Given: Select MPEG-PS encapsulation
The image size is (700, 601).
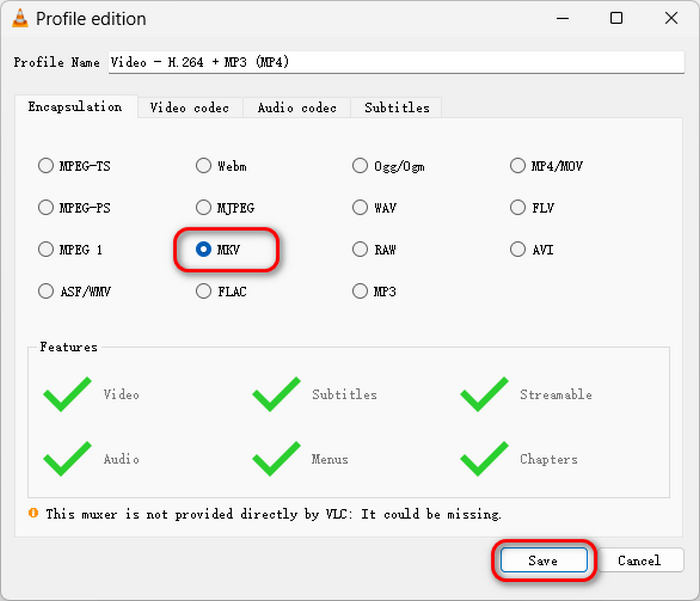Looking at the screenshot, I should pos(74,208).
